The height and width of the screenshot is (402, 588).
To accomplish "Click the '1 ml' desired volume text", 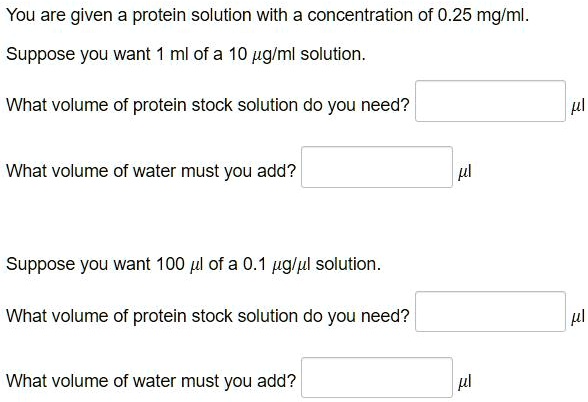I will (172, 55).
